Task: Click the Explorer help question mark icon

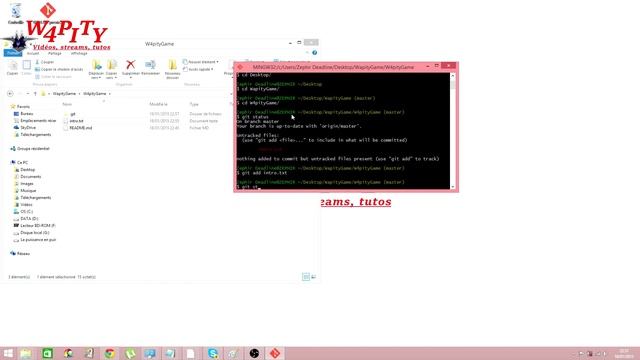Action: [x=314, y=53]
